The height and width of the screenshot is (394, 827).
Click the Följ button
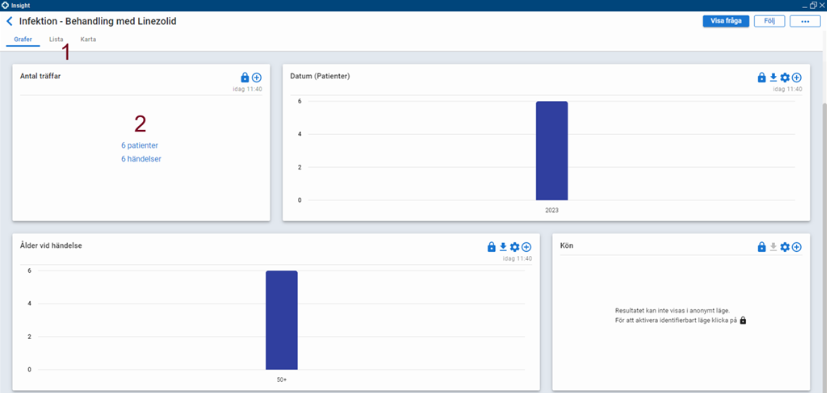[770, 21]
